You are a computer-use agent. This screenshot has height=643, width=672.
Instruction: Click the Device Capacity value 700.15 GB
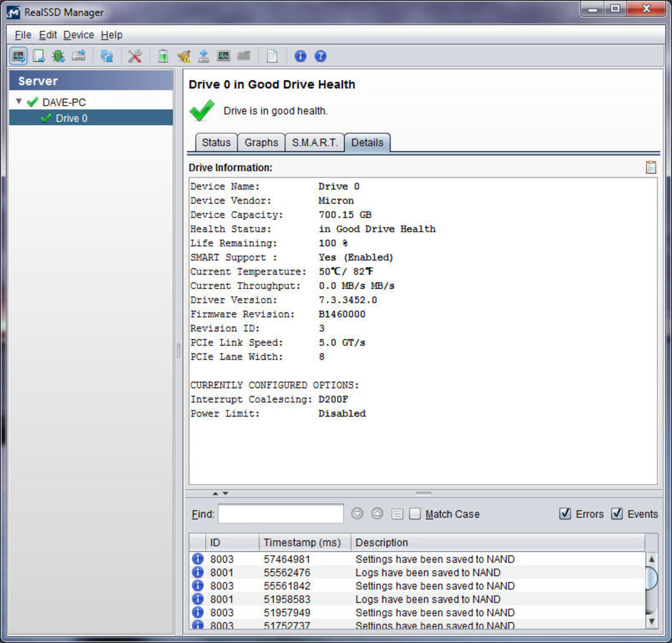tap(345, 215)
